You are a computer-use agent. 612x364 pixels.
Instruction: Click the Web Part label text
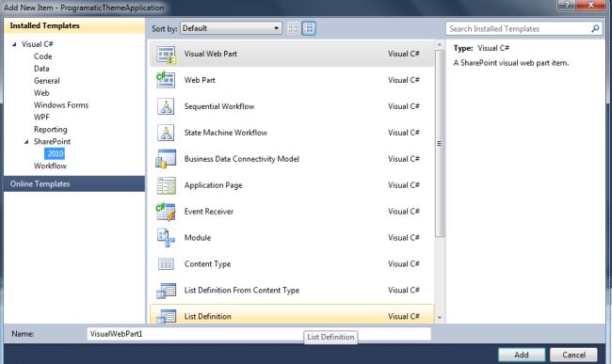click(x=200, y=80)
